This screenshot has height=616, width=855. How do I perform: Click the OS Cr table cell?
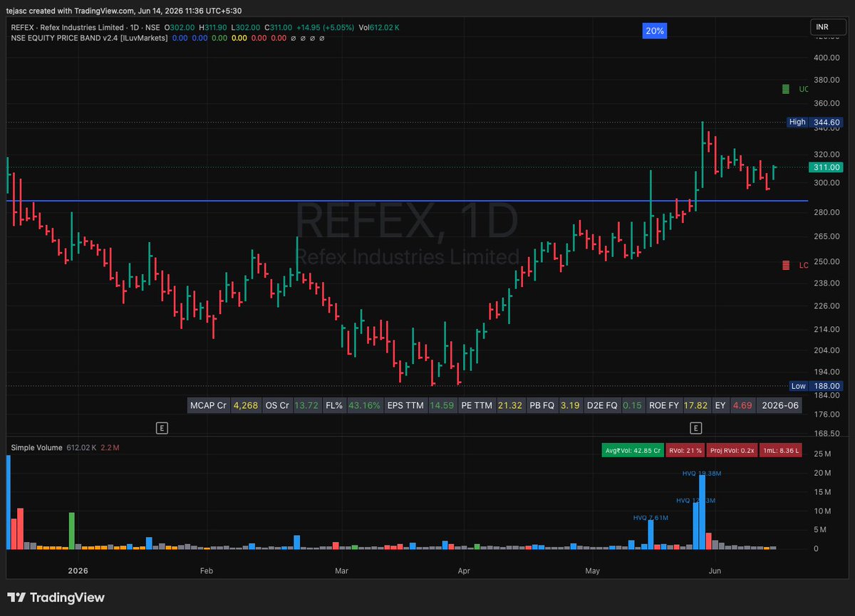pyautogui.click(x=276, y=405)
